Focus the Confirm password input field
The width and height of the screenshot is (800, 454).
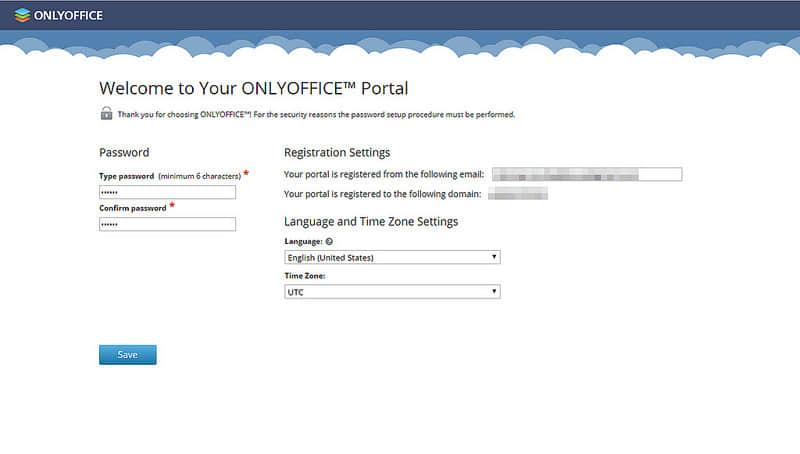pyautogui.click(x=167, y=224)
